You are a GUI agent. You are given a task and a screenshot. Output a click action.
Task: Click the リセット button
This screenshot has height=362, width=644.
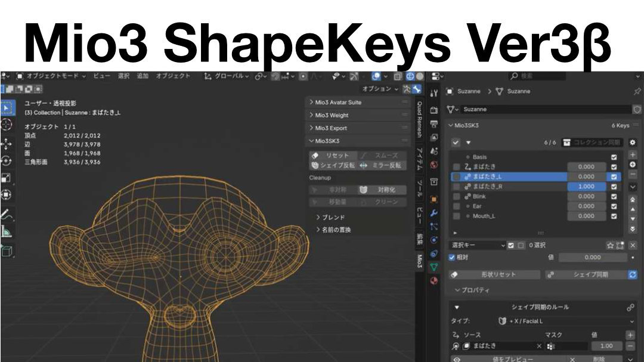[332, 155]
